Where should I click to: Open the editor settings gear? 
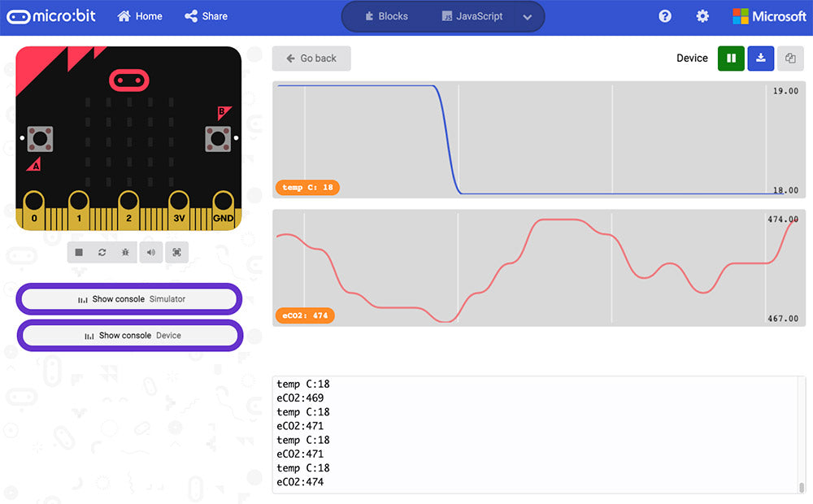tap(702, 15)
